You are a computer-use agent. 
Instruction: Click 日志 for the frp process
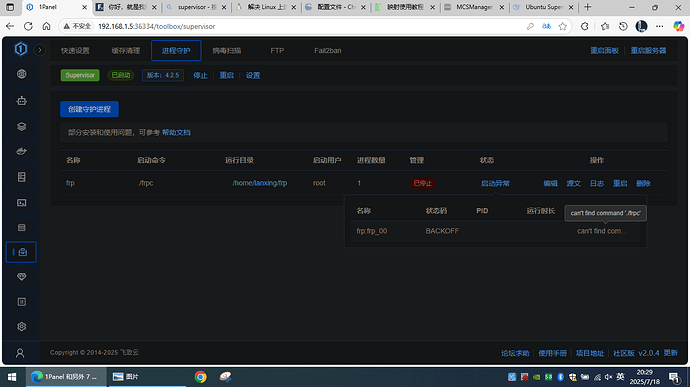click(597, 183)
